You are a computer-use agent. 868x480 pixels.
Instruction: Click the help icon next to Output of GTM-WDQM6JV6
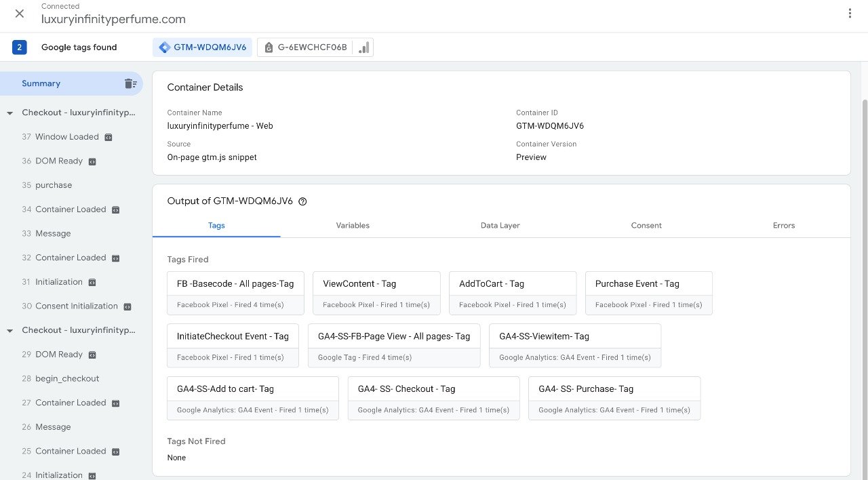pyautogui.click(x=302, y=201)
